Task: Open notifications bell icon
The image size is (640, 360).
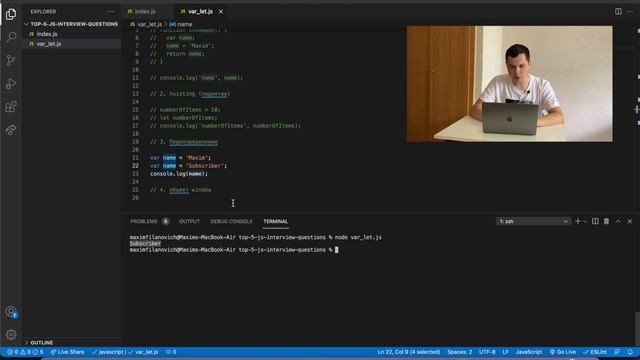Action: point(630,352)
